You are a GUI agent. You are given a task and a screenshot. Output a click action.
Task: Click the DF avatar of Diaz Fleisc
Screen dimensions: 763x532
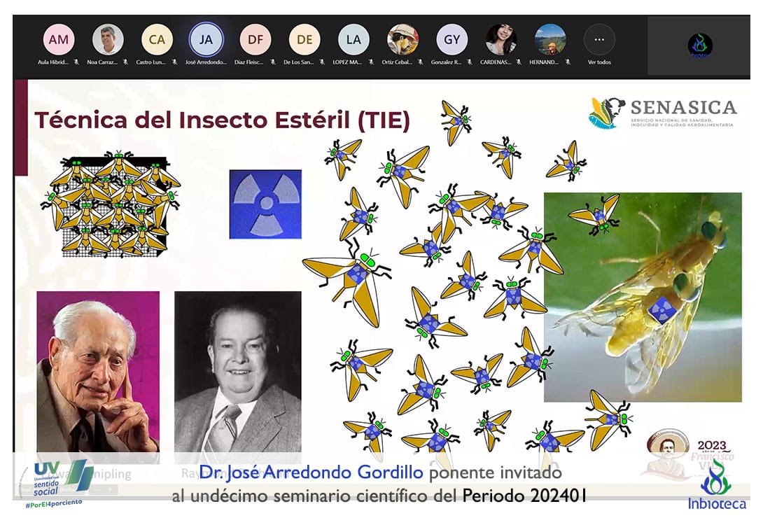(x=255, y=40)
